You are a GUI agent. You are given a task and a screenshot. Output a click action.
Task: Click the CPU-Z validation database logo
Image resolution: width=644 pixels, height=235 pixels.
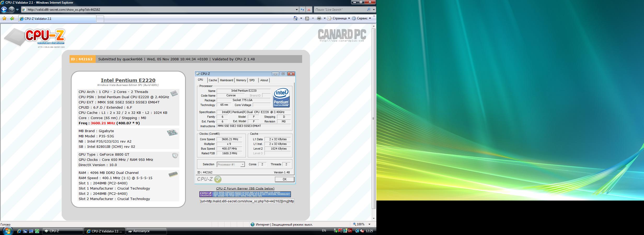(x=35, y=38)
